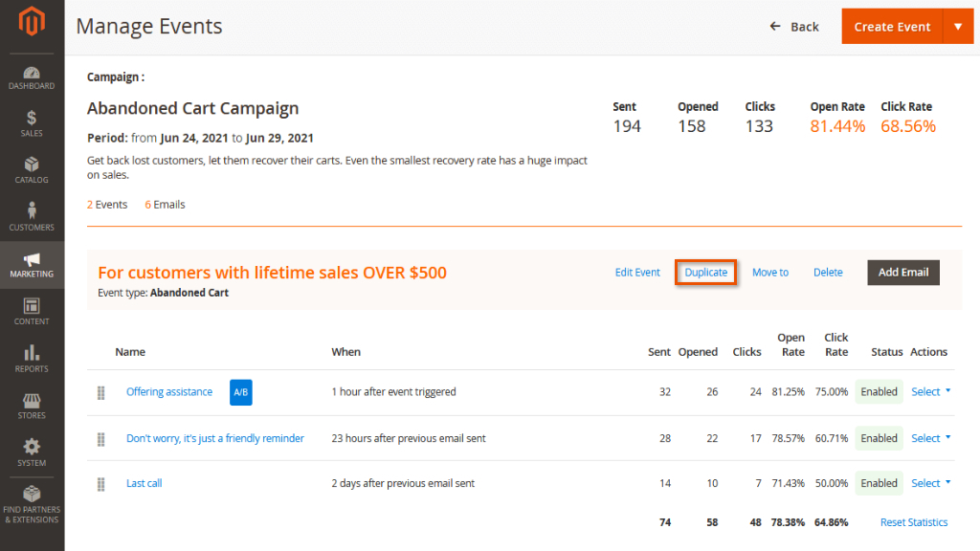
Task: Click the A/B badge on Offering assistance
Action: (240, 392)
